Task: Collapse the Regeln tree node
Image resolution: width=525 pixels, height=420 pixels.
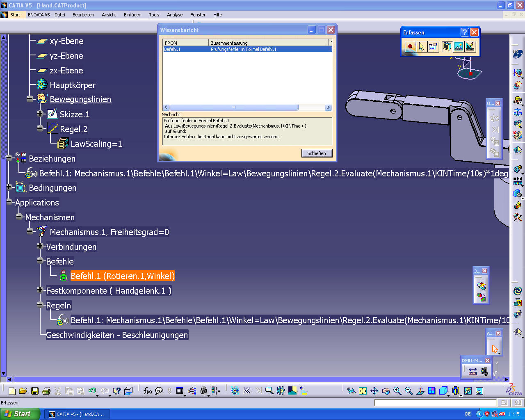Action: 40,304
